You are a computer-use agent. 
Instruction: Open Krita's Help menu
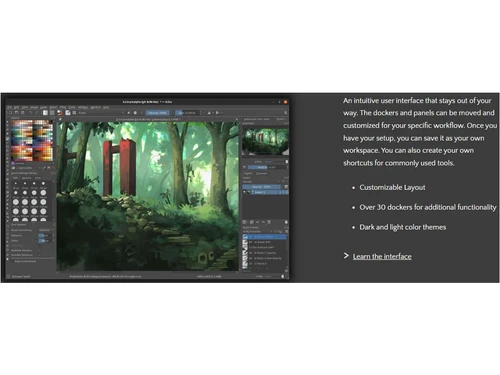coord(106,107)
